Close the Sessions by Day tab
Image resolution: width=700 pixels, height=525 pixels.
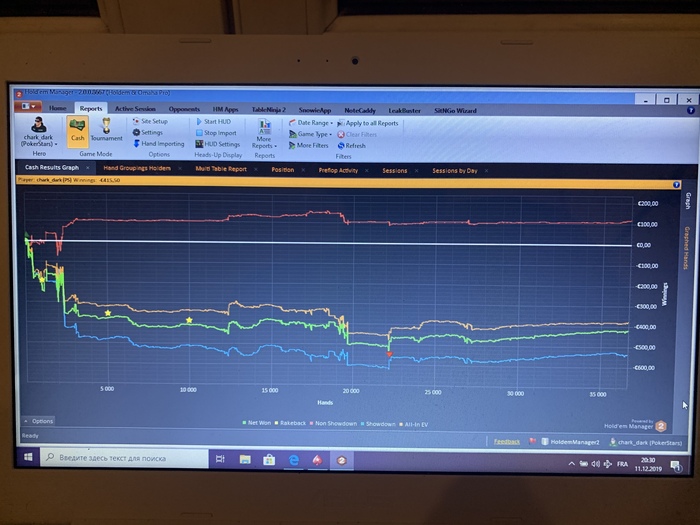[x=486, y=171]
